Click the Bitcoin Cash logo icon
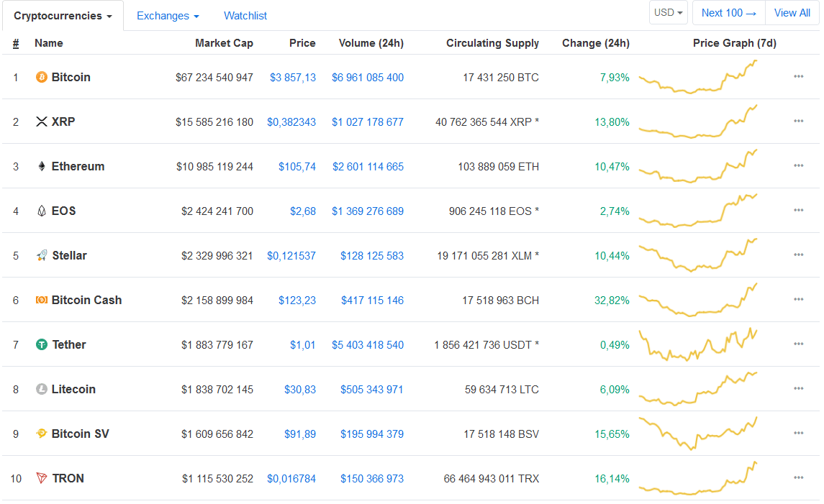Image resolution: width=824 pixels, height=504 pixels. [x=42, y=300]
